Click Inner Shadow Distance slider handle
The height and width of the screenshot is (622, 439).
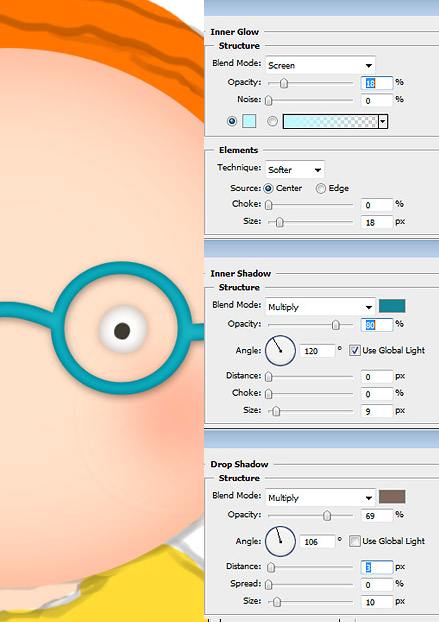(269, 376)
